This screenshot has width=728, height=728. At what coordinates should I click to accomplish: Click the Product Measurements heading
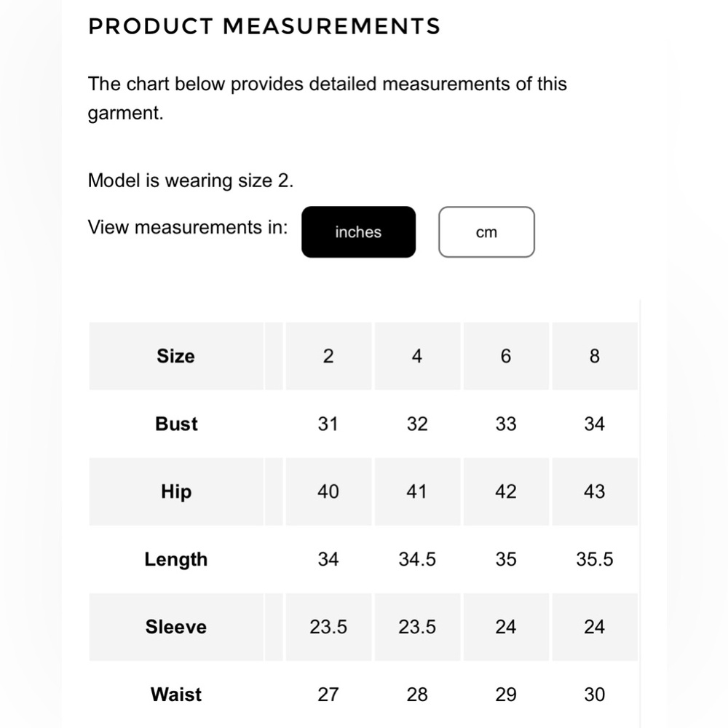coord(264,26)
